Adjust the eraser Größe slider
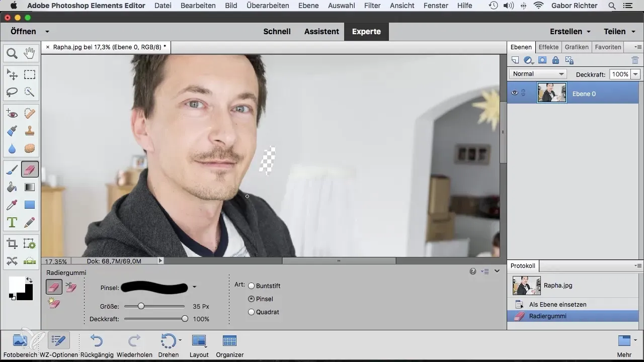 pos(141,306)
